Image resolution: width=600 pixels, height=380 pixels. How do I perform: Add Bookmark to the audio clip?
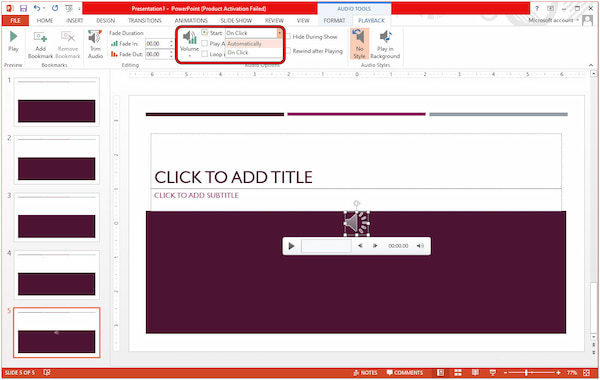click(x=40, y=45)
